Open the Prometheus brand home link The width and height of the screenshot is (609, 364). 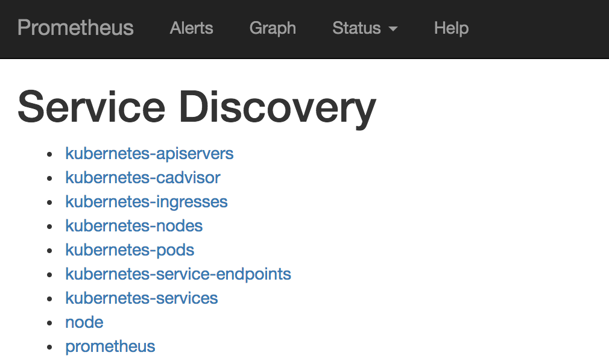click(75, 28)
